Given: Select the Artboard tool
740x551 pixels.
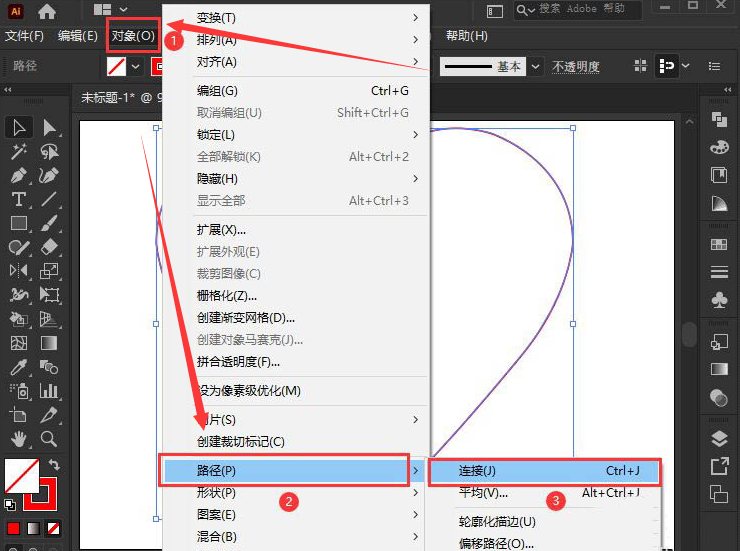Looking at the screenshot, I should [19, 415].
